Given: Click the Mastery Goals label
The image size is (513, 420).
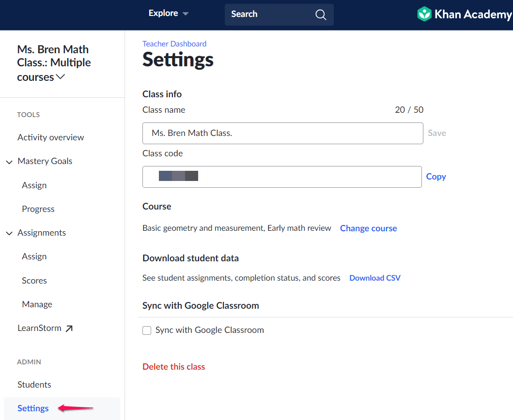Looking at the screenshot, I should (45, 161).
